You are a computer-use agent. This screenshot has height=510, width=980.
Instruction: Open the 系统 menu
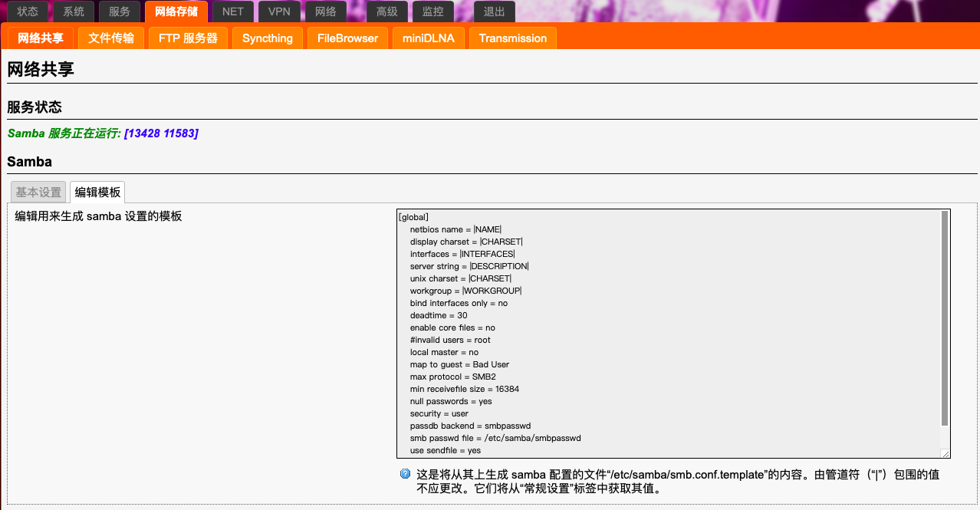pyautogui.click(x=74, y=12)
